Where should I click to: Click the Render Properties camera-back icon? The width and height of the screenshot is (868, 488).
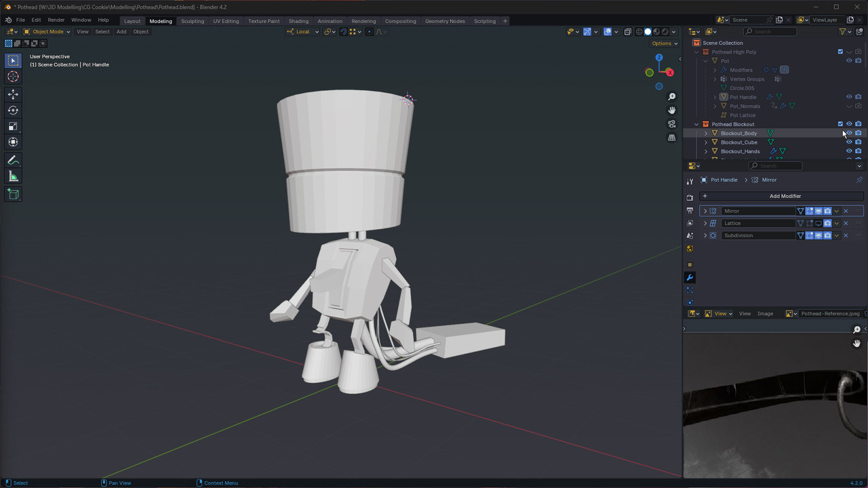click(690, 195)
